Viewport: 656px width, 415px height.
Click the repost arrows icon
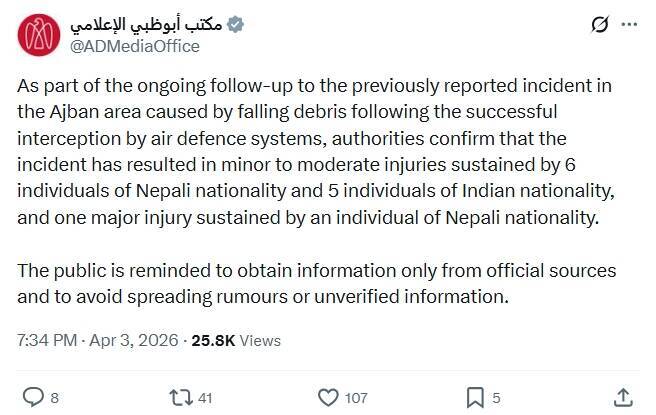click(181, 397)
